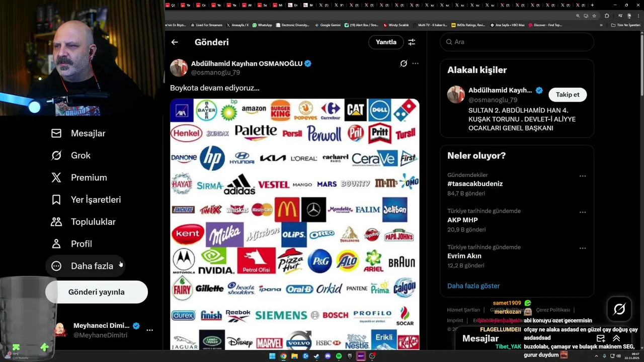644x362 pixels.
Task: Click the @osmanoglu_79 handle in the post
Action: pos(215,72)
